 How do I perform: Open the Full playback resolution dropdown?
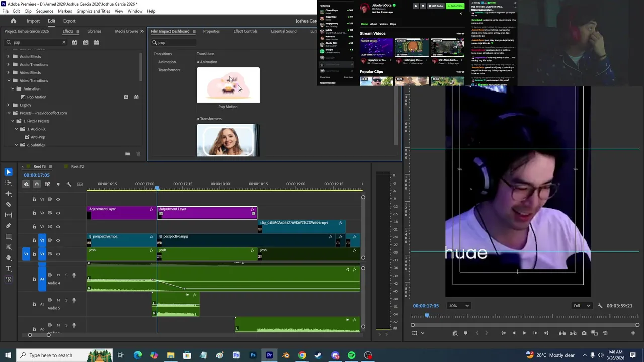coord(583,306)
